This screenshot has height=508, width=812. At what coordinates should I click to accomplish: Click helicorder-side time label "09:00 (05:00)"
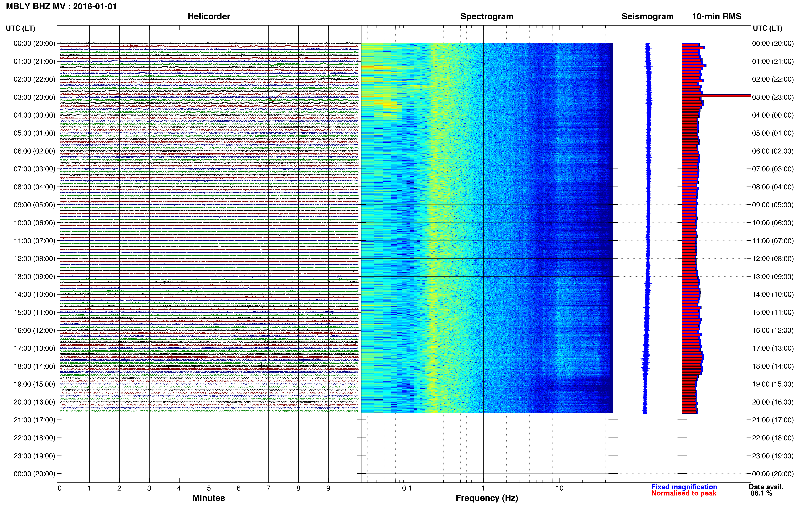34,205
